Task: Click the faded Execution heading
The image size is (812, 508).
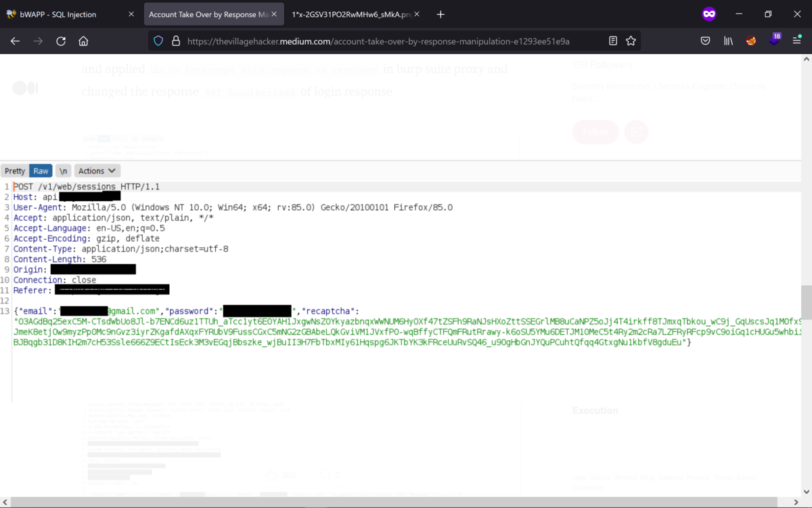Action: 595,410
